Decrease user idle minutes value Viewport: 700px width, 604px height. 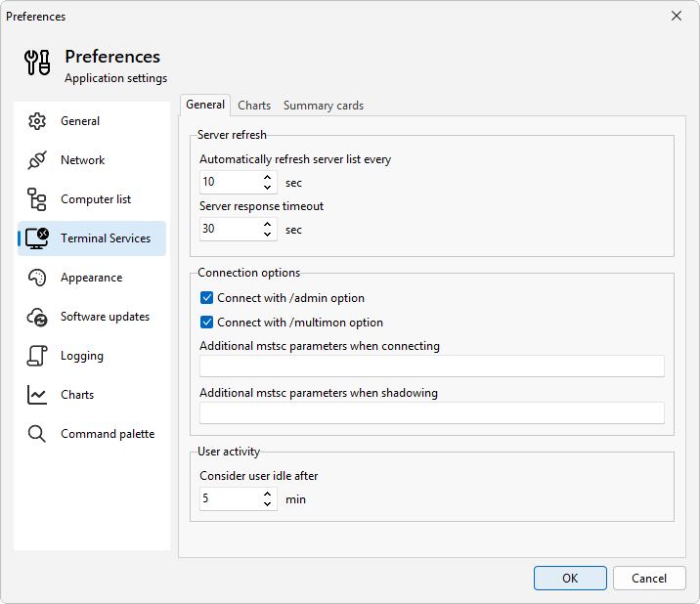[x=268, y=503]
